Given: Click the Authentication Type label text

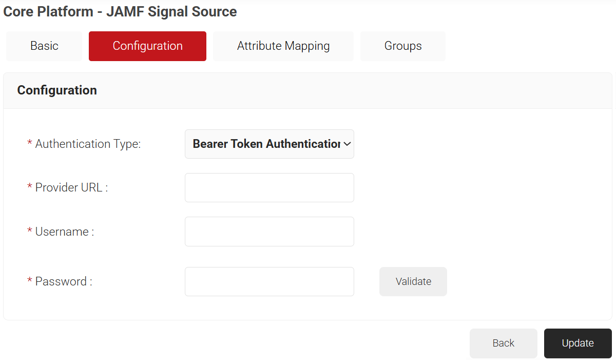Looking at the screenshot, I should point(88,144).
